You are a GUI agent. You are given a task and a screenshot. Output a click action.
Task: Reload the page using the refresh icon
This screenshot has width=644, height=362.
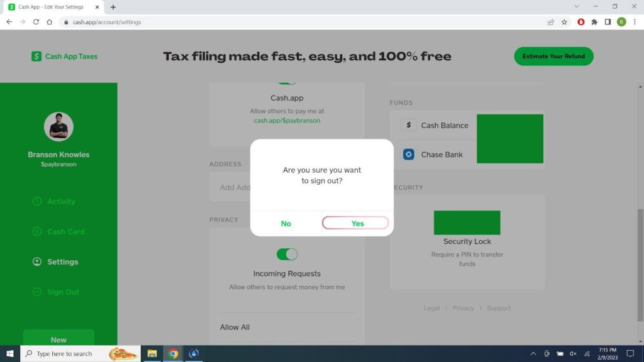point(36,22)
